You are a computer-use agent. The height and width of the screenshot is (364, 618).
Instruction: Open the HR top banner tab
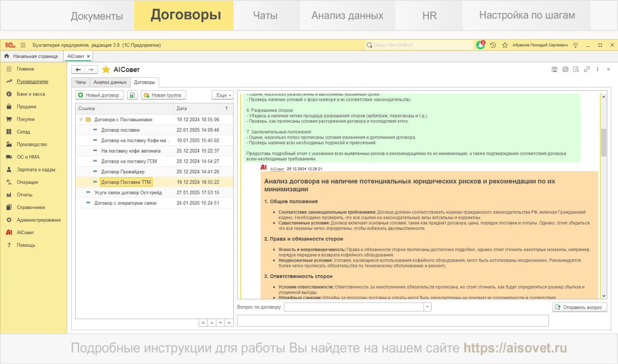click(429, 15)
